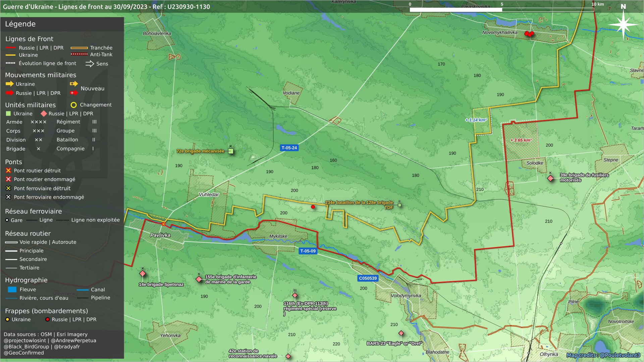Click the red strike dot near 234e bataillon
Image resolution: width=644 pixels, height=362 pixels.
coord(313,207)
